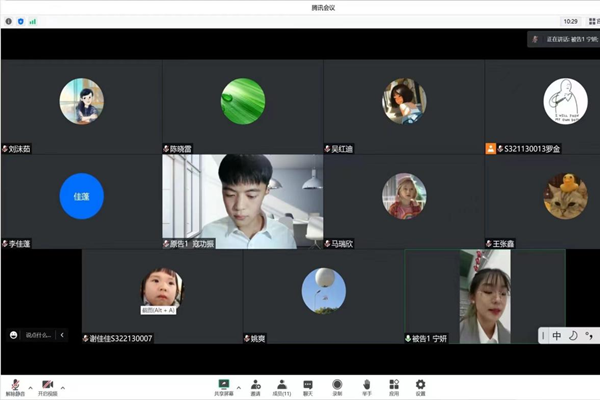
Task: Open the 成员(11) members panel
Action: 282,386
